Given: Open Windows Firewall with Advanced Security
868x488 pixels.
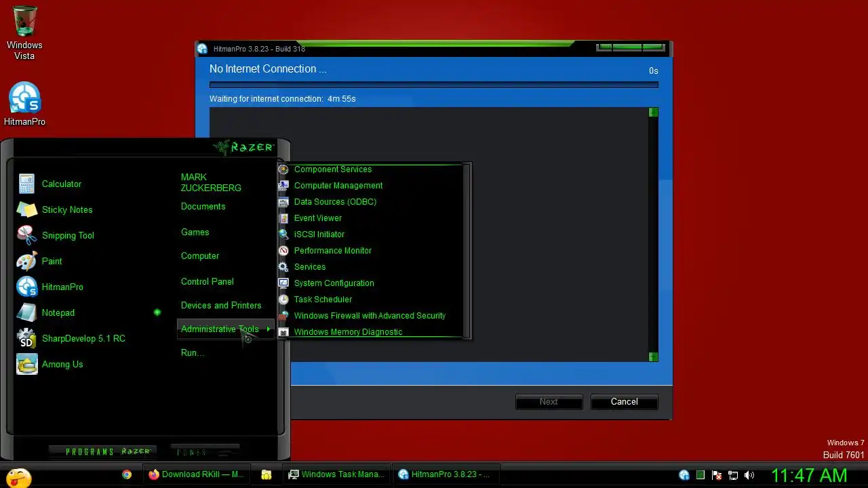Looking at the screenshot, I should [x=370, y=315].
